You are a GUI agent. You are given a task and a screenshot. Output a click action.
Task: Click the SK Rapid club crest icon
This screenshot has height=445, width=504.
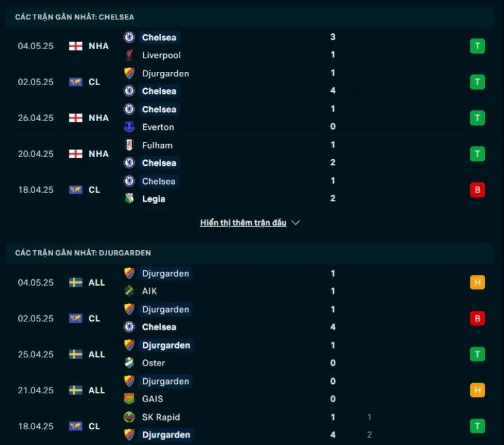129,417
